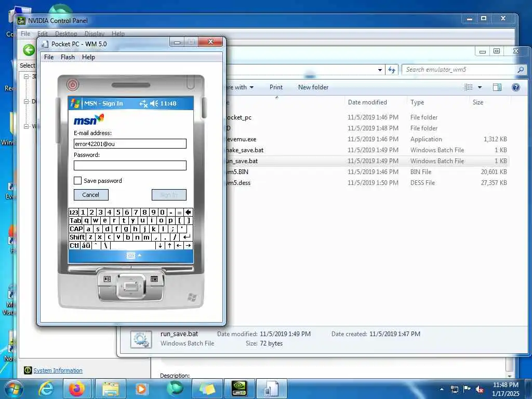Click the muted volume tray icon

click(480, 390)
